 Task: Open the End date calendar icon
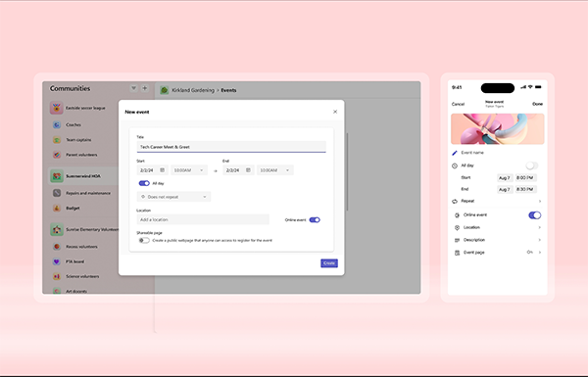click(248, 170)
